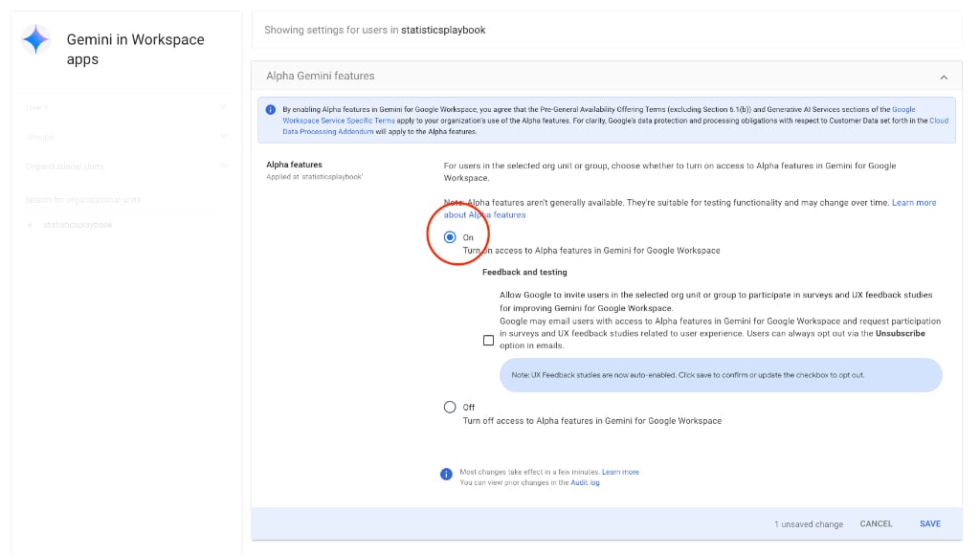Click 'Showing settings for users in statisticsplaybook' text
The height and width of the screenshot is (555, 980).
(375, 30)
